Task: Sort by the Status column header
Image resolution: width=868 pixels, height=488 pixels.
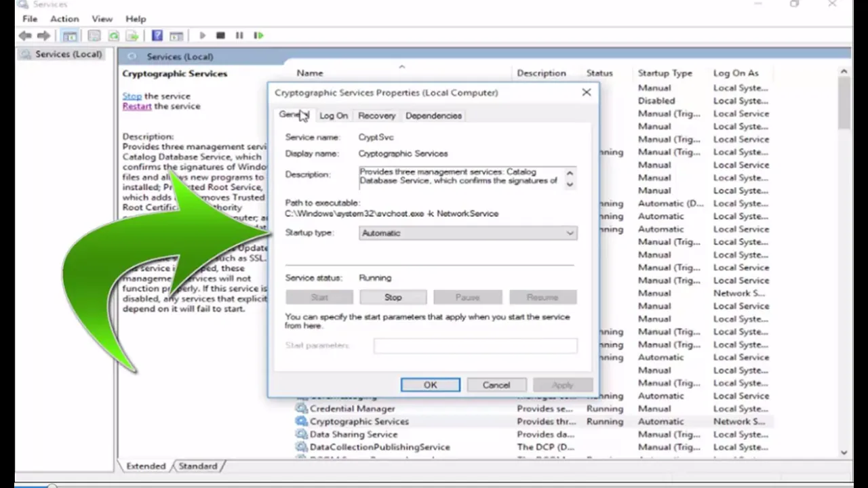Action: [599, 73]
